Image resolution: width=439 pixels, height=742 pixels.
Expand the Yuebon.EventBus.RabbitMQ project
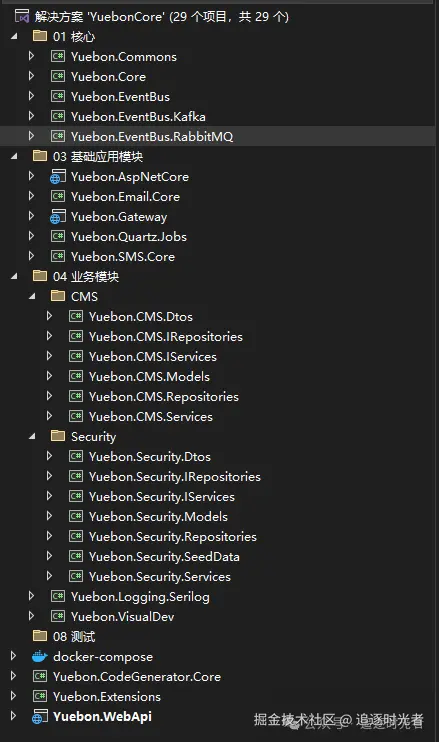pyautogui.click(x=31, y=136)
